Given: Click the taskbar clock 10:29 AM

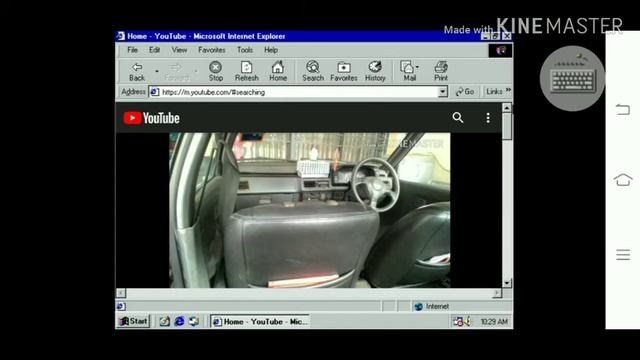Looking at the screenshot, I should coord(494,322).
